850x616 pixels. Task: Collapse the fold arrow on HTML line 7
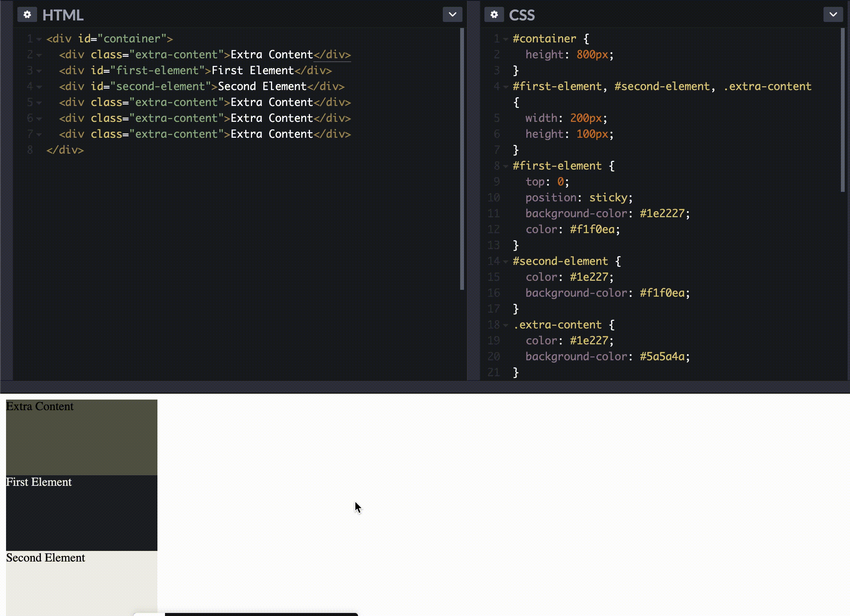tap(39, 134)
